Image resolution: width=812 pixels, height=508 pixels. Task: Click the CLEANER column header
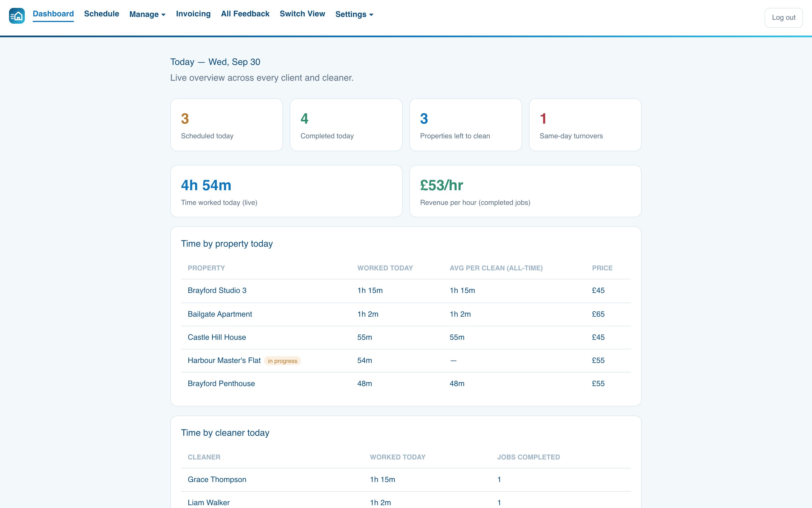(x=204, y=457)
